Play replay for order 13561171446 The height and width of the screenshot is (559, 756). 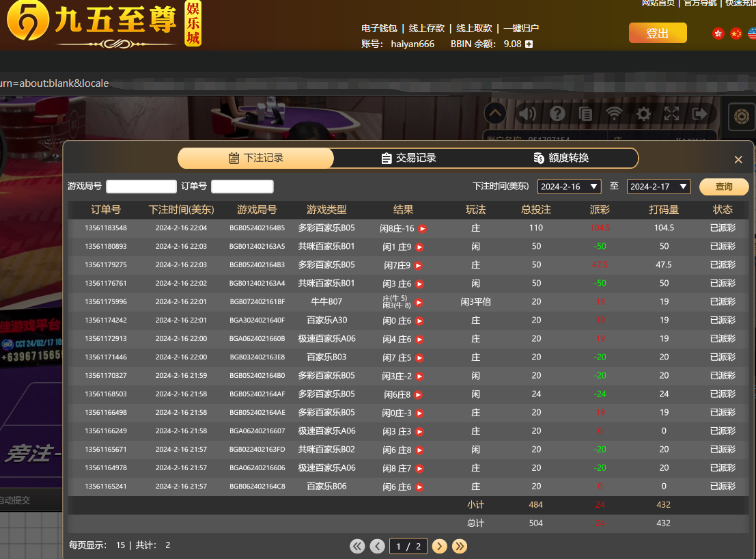(x=419, y=358)
